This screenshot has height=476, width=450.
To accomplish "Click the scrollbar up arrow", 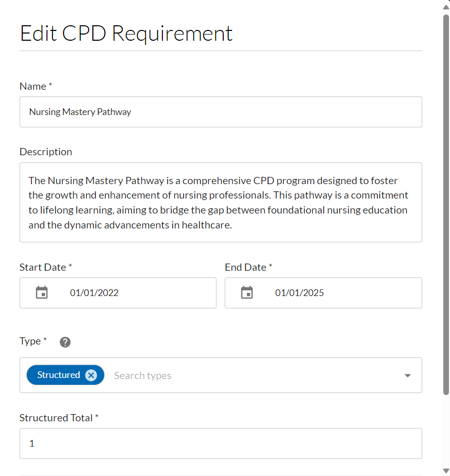I will (x=444, y=6).
